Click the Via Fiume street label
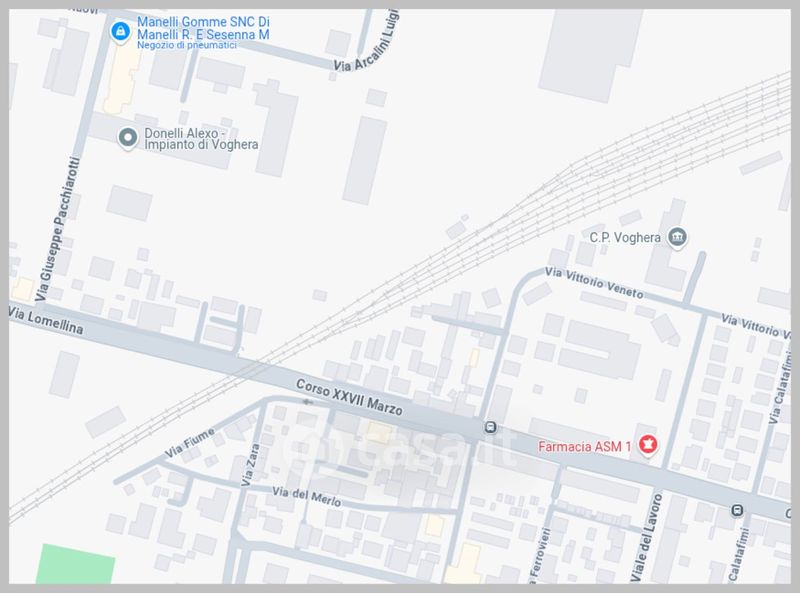The height and width of the screenshot is (593, 800). pyautogui.click(x=190, y=443)
